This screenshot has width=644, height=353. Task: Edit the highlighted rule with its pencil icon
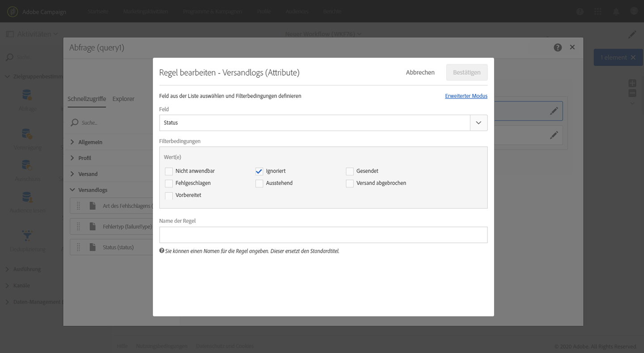(x=554, y=111)
